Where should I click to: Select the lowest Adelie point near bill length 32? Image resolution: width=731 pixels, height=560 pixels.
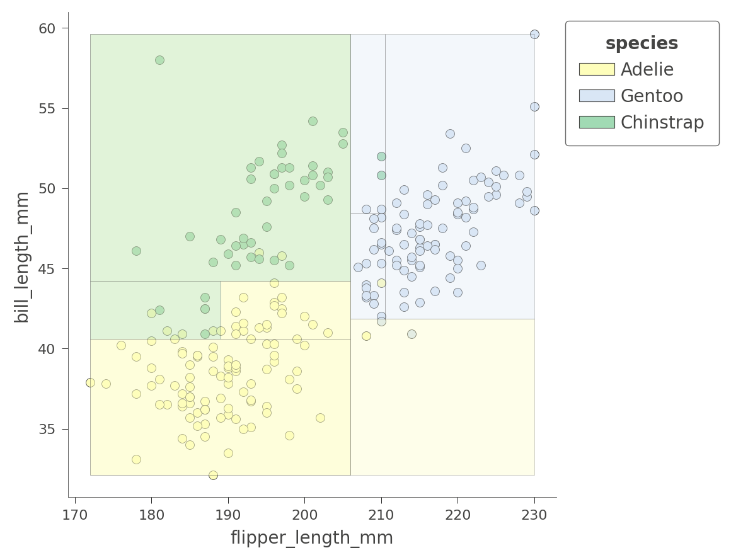213,475
